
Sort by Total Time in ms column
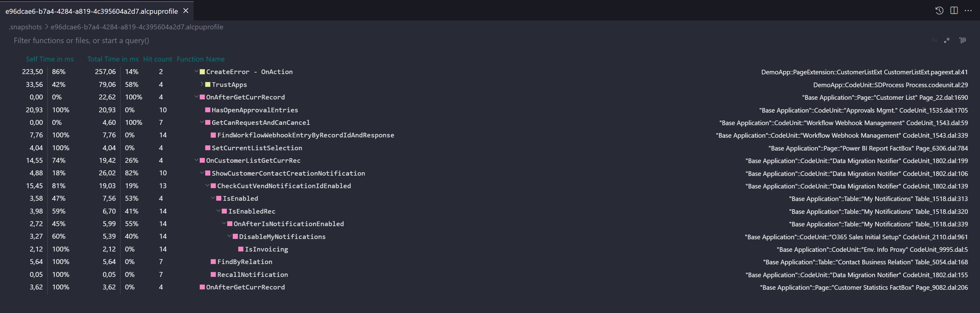(113, 59)
